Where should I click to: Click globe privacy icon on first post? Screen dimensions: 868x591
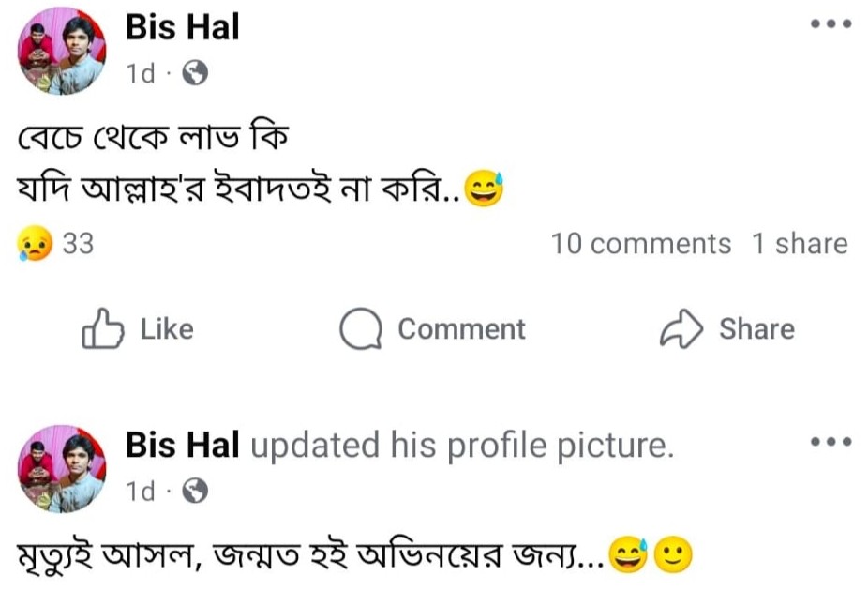coord(194,73)
